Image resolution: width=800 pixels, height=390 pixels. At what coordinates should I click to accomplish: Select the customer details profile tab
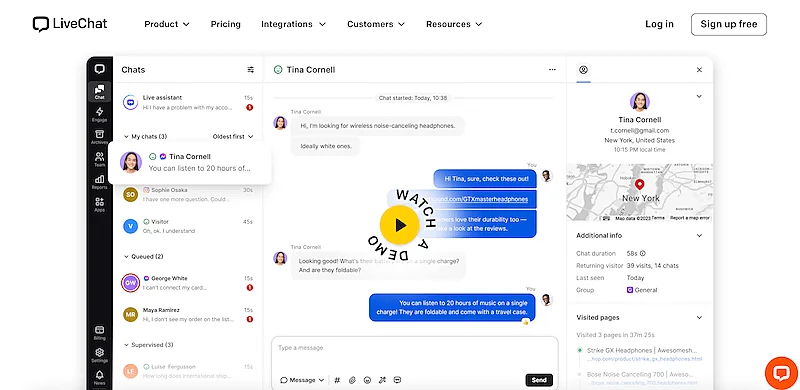(x=584, y=69)
